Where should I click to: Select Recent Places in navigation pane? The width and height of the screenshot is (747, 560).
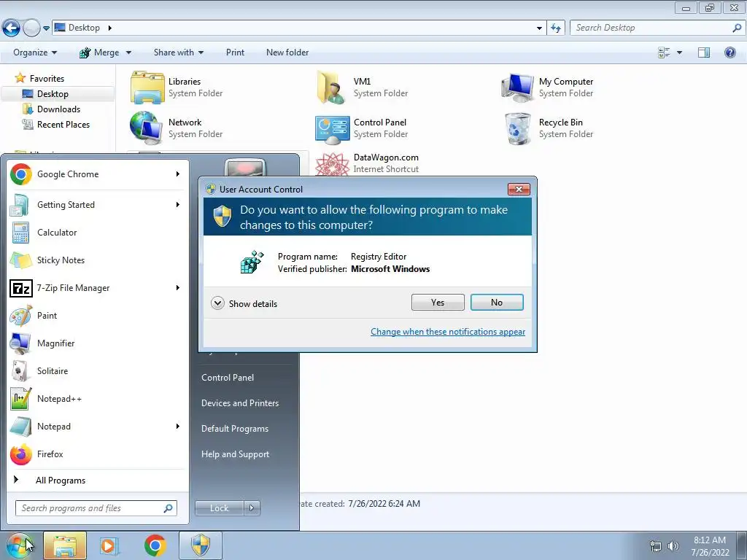[63, 125]
